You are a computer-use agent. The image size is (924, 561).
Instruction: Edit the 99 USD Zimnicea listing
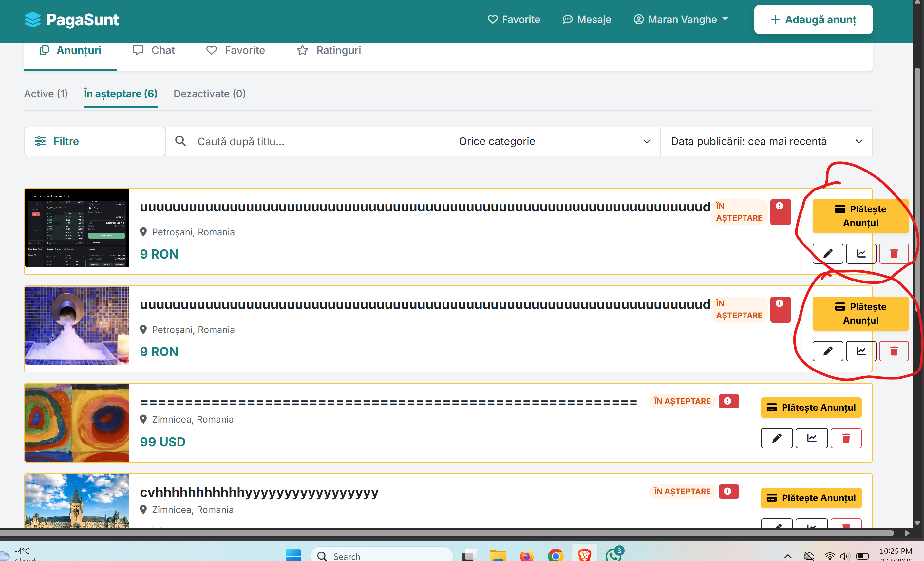click(x=776, y=438)
